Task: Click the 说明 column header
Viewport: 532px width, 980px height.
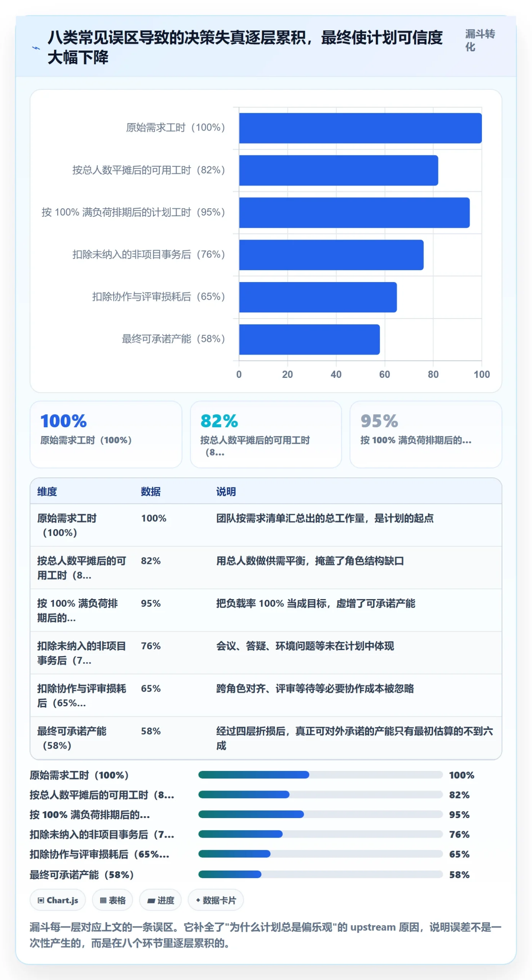Action: (x=226, y=492)
